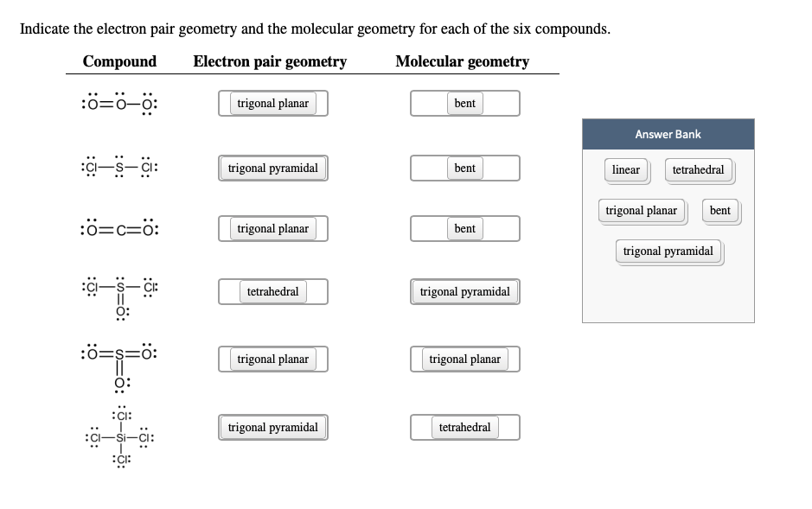The width and height of the screenshot is (812, 509).
Task: Click SO3's trigonal planar electron pair answer
Action: pyautogui.click(x=272, y=359)
